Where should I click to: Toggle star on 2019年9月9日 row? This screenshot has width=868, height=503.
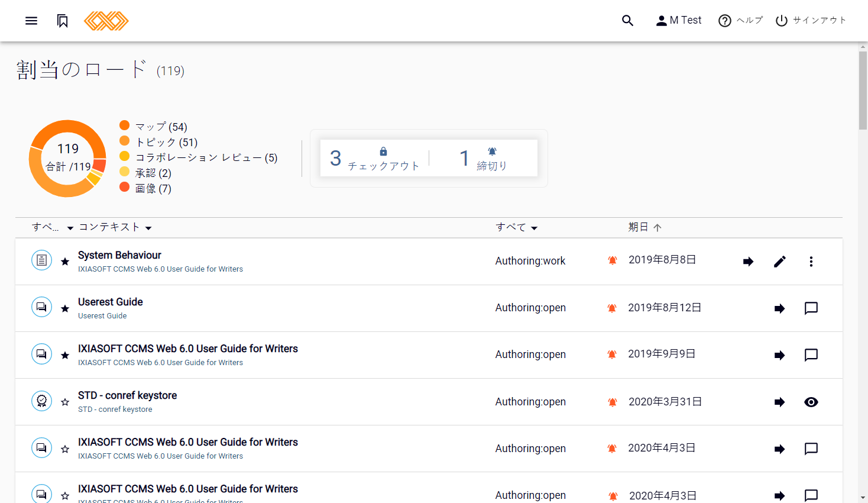click(x=65, y=355)
